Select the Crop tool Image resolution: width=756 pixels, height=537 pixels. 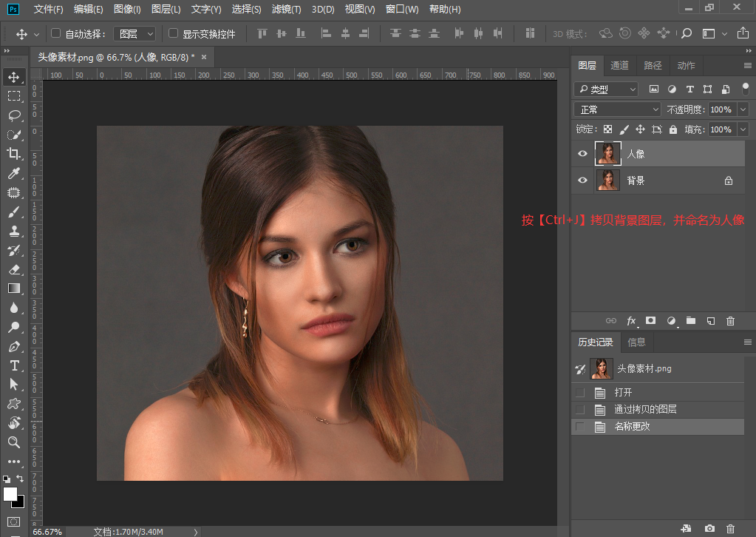(x=14, y=153)
